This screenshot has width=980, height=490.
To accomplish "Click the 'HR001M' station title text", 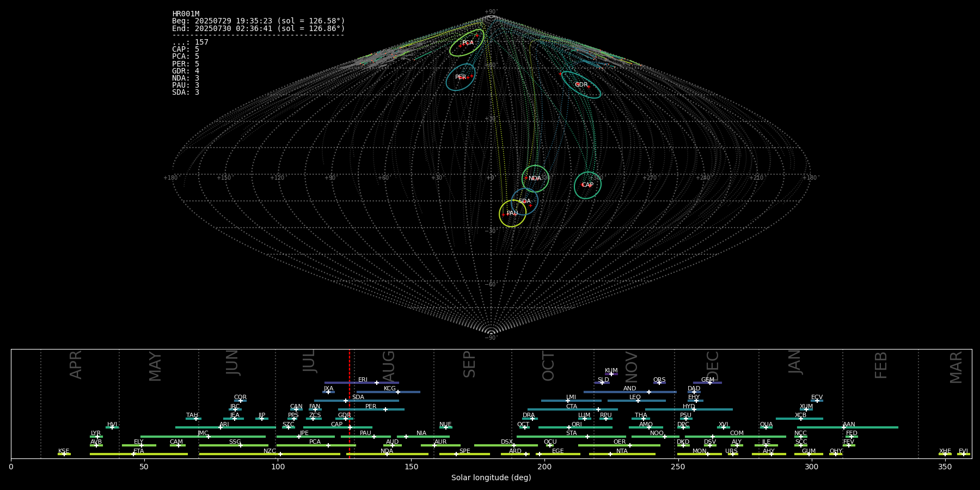I will (x=186, y=14).
